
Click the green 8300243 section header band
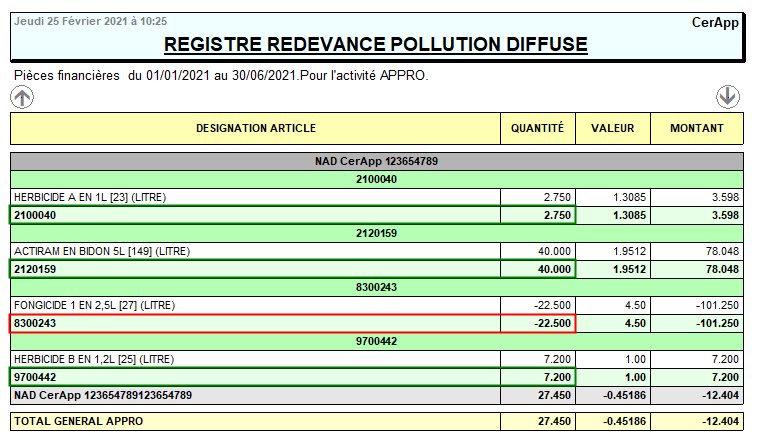pyautogui.click(x=377, y=287)
